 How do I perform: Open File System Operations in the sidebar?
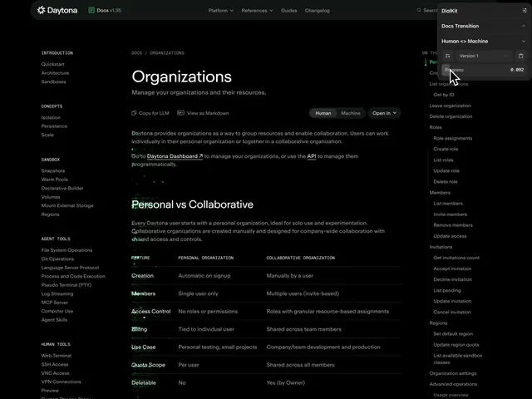66,250
